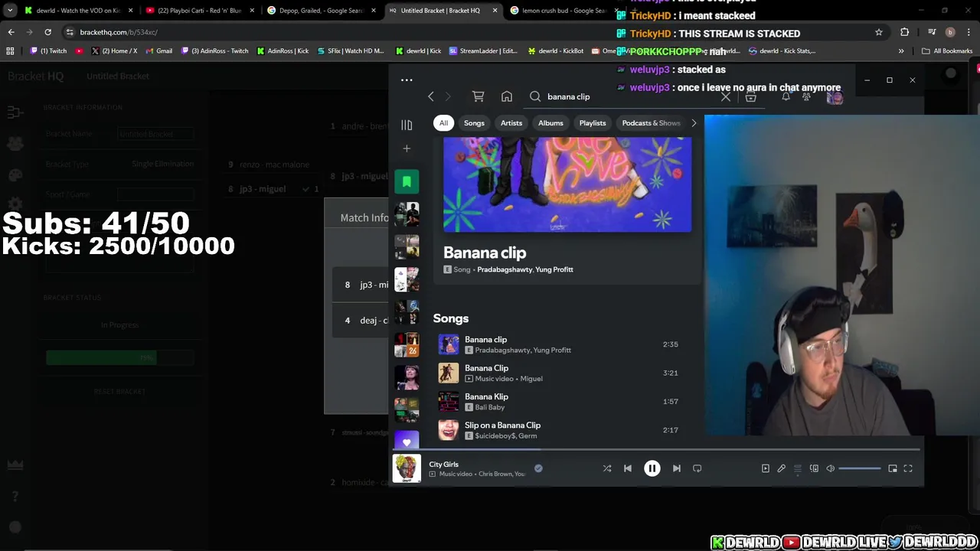The height and width of the screenshot is (551, 980).
Task: Open the dewrld | KickBot bookmark
Action: pyautogui.click(x=556, y=51)
